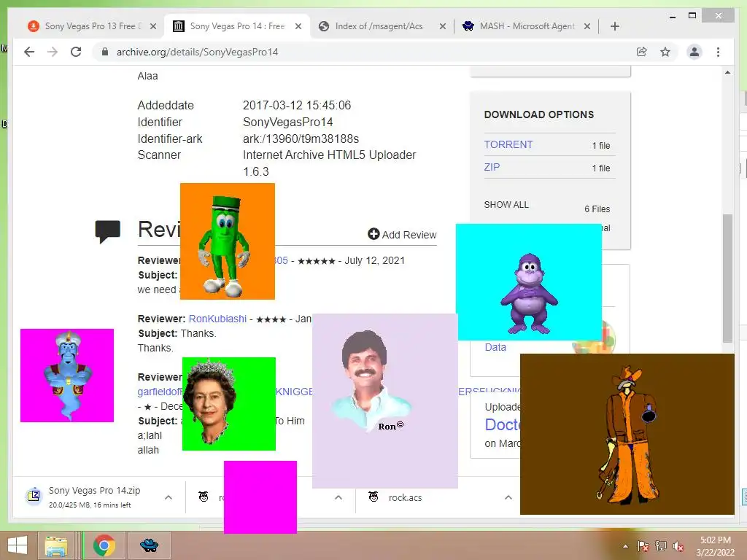Image resolution: width=747 pixels, height=560 pixels.
Task: Open the Data collection link
Action: [x=495, y=347]
